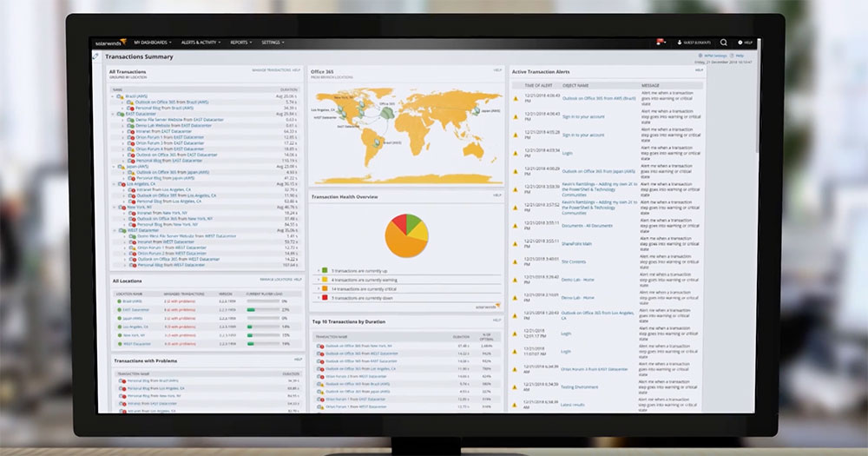The height and width of the screenshot is (456, 868).
Task: Click status icon of Intranet from EAST Datacenter
Action: (x=132, y=131)
